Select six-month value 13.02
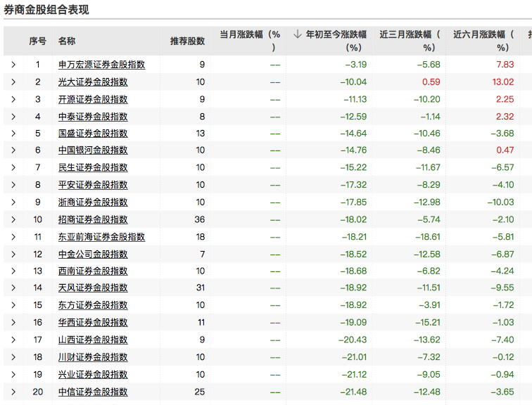The width and height of the screenshot is (532, 405). [503, 82]
